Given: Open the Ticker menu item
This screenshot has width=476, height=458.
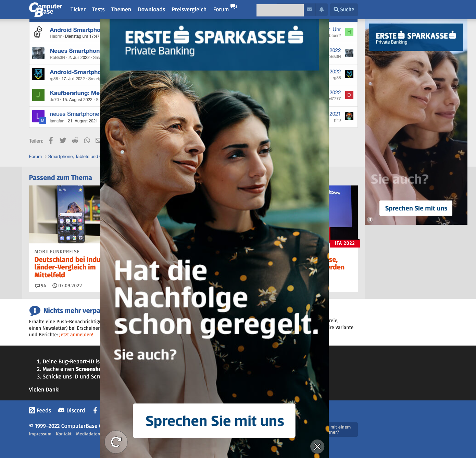Looking at the screenshot, I should point(78,10).
